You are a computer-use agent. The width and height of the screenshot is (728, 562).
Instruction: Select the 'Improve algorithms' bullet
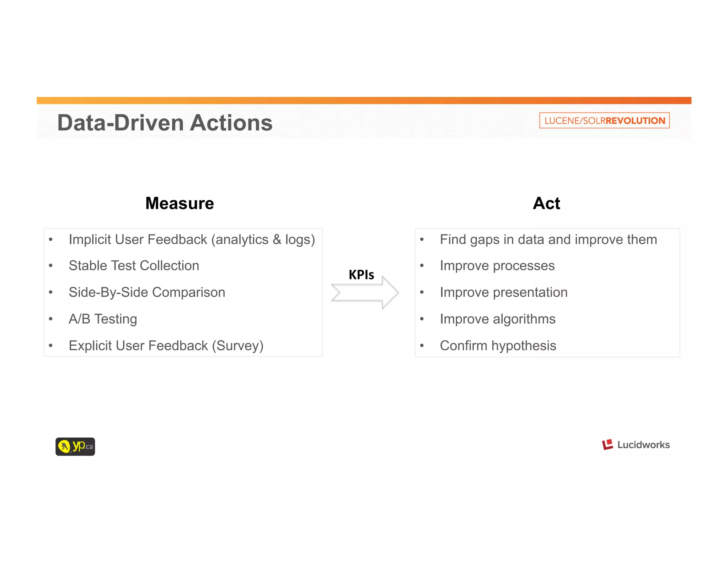[x=498, y=319]
